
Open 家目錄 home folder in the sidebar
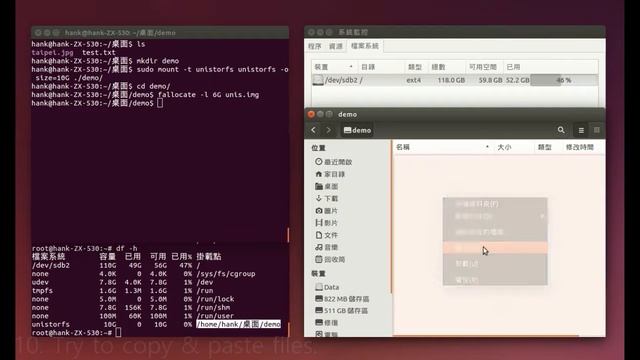[330, 174]
